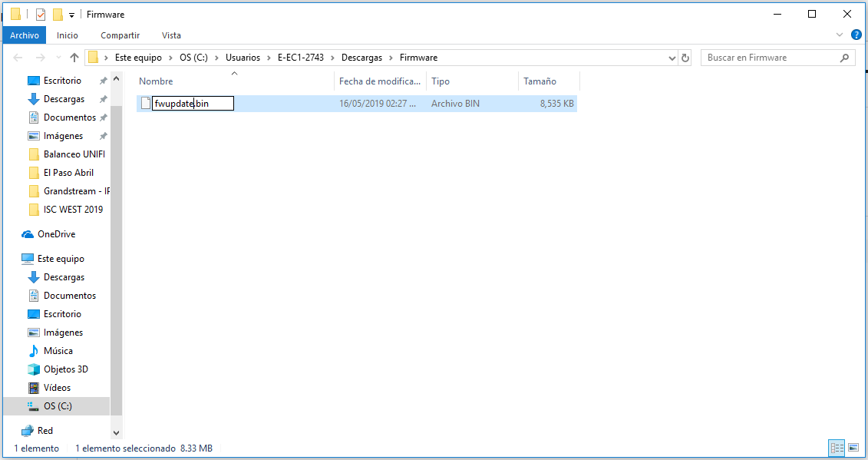Viewport: 868px width, 460px height.
Task: Click the Up one level arrow
Action: (x=74, y=58)
